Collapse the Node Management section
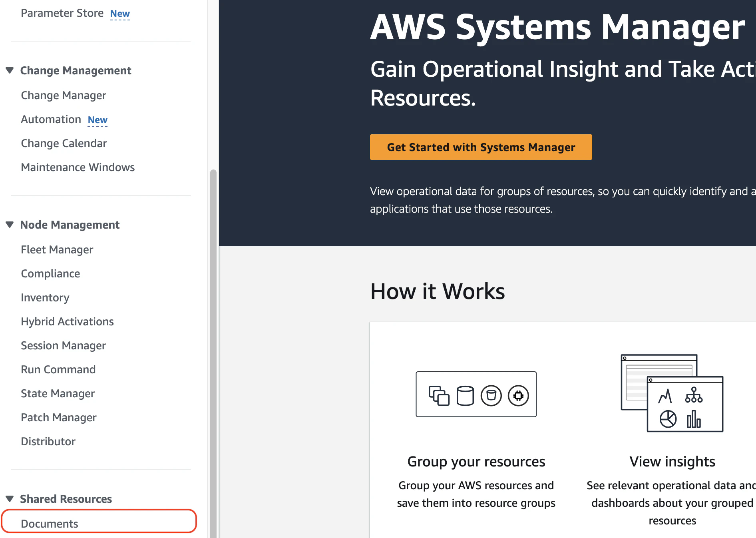756x538 pixels. pyautogui.click(x=10, y=225)
